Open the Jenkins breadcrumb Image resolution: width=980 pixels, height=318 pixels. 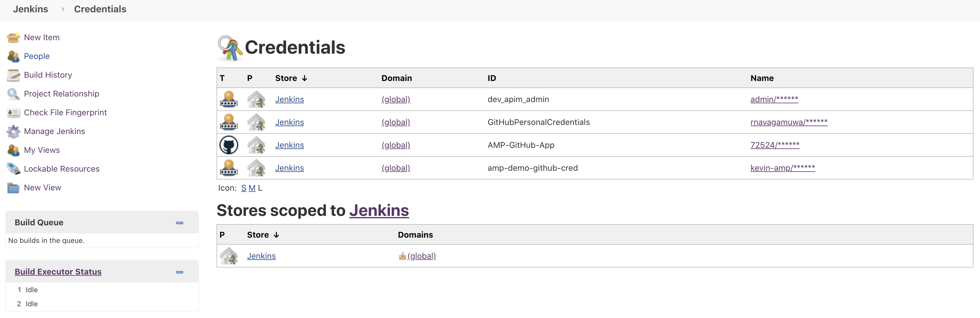(x=31, y=9)
